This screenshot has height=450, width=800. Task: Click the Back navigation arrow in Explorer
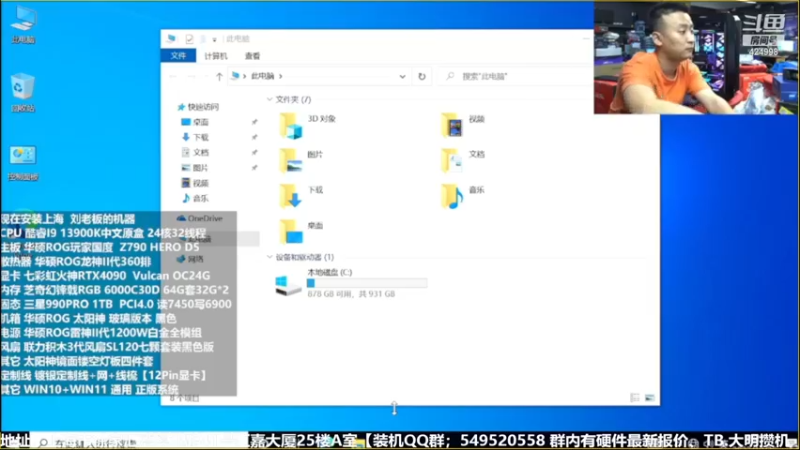[x=173, y=77]
